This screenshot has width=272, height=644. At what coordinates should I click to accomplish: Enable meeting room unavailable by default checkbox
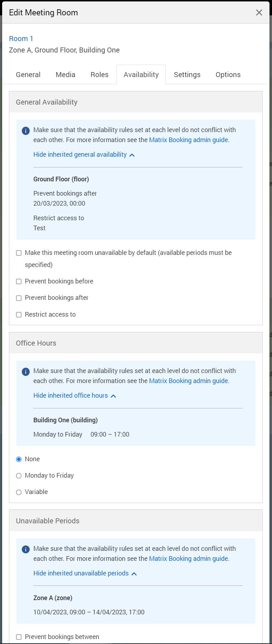pyautogui.click(x=19, y=253)
